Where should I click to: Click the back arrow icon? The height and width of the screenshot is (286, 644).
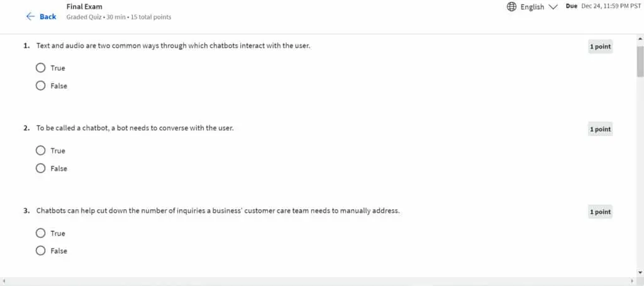(30, 16)
